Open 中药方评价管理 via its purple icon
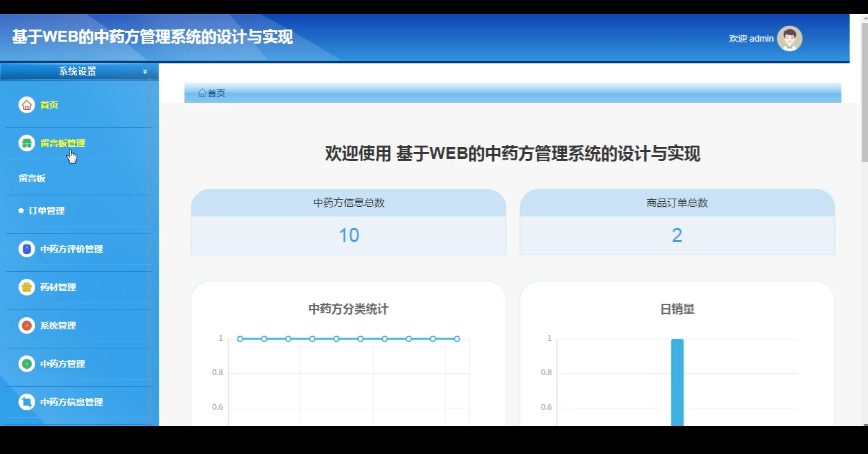The height and width of the screenshot is (454, 868). click(26, 249)
